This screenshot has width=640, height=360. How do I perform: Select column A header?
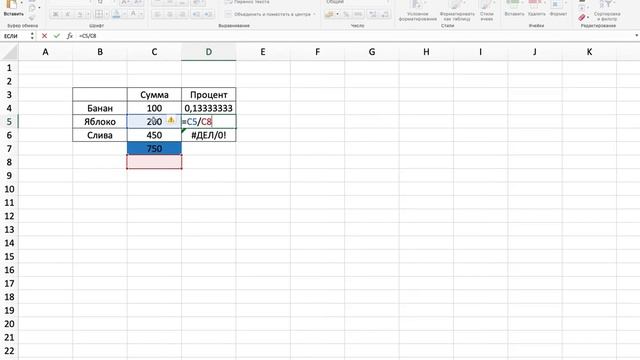coord(45,52)
